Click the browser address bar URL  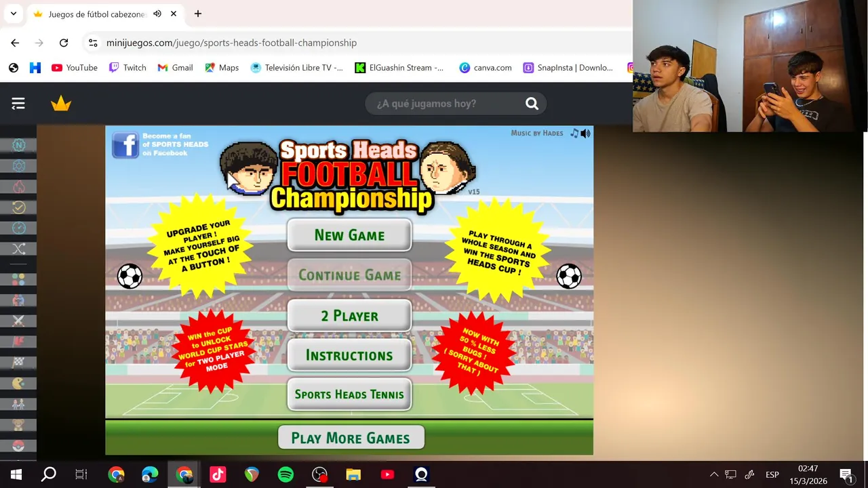click(231, 43)
